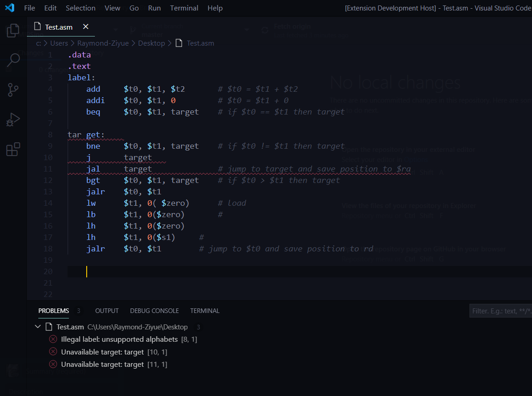Click problems count badge beside PROBLEMS tab
The width and height of the screenshot is (532, 396).
[78, 311]
